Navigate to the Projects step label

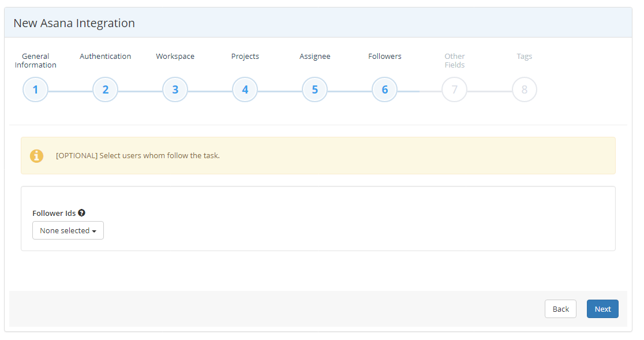[245, 56]
